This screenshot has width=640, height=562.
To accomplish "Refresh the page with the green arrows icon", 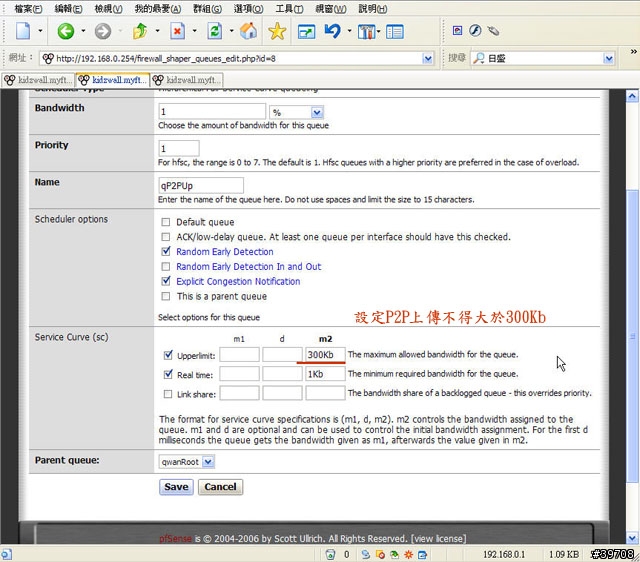I will pyautogui.click(x=214, y=31).
